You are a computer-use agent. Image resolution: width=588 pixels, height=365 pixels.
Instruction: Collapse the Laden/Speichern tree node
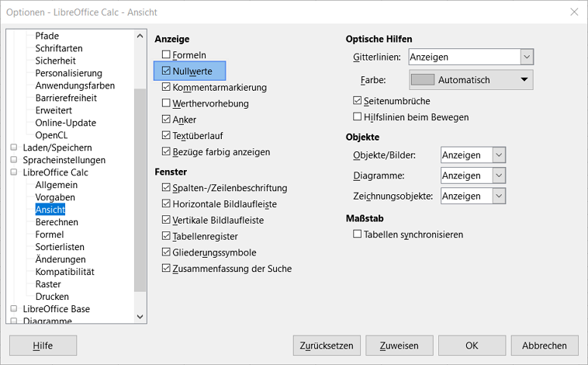click(x=14, y=148)
